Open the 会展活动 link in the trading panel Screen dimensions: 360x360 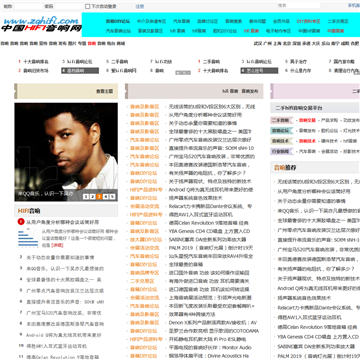click(x=329, y=151)
